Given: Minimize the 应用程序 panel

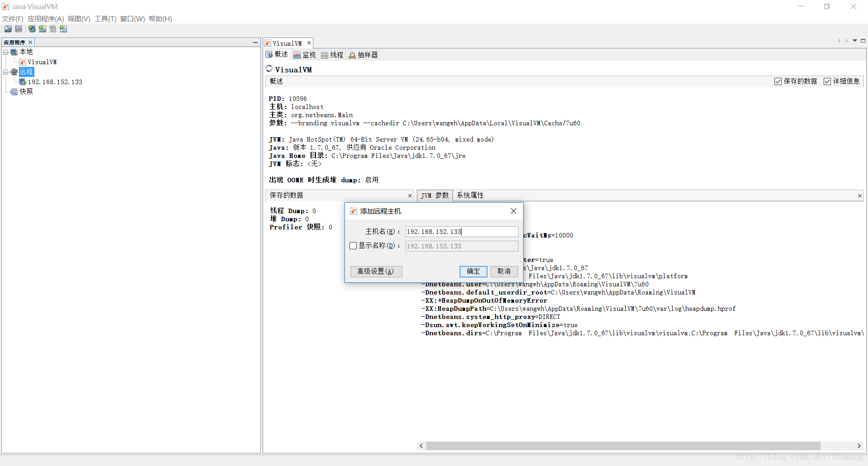Looking at the screenshot, I should click(255, 43).
